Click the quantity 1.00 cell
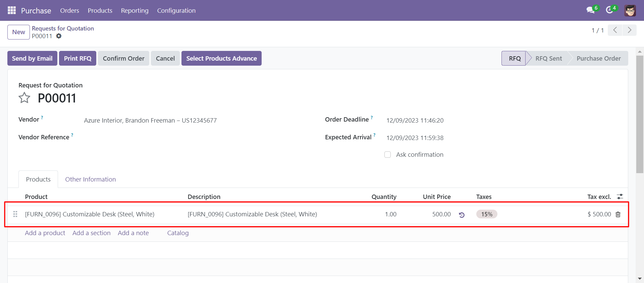 click(x=390, y=214)
